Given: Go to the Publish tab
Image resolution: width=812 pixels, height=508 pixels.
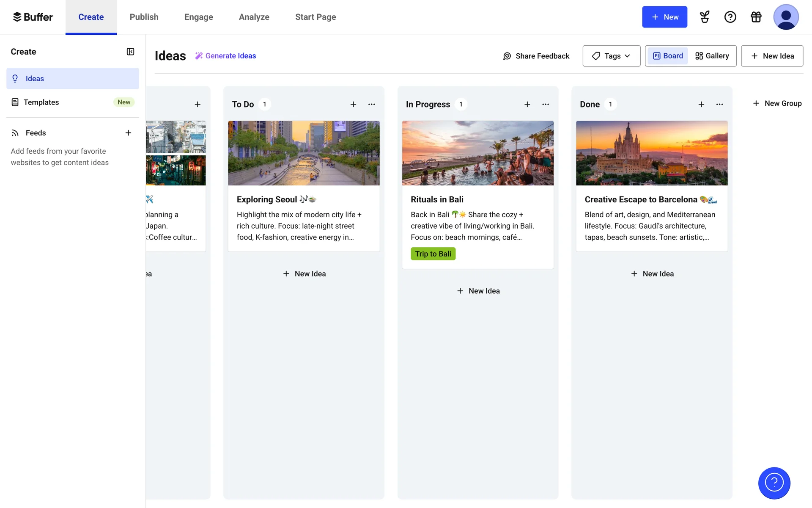Looking at the screenshot, I should [144, 17].
